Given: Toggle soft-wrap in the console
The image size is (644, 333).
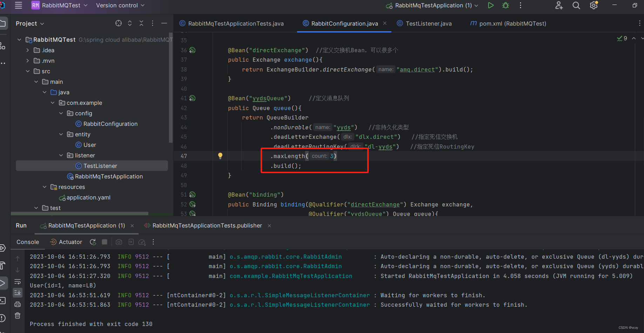Looking at the screenshot, I should pos(18,281).
